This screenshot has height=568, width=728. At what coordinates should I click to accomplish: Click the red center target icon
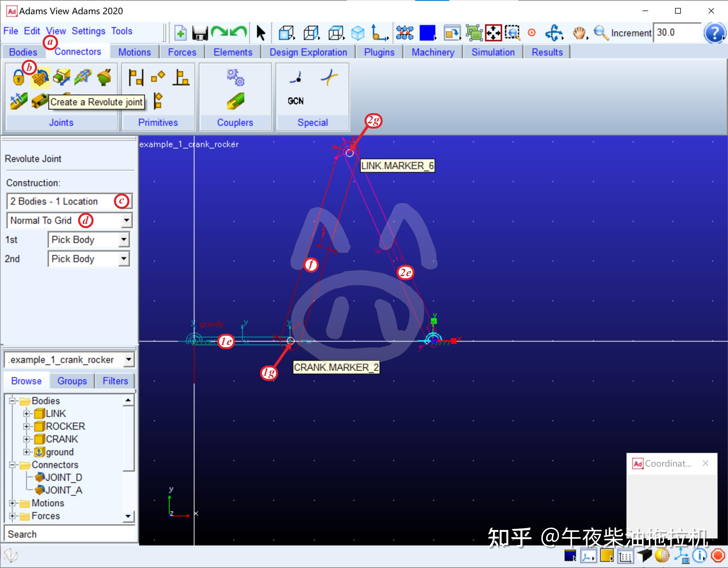tap(532, 33)
